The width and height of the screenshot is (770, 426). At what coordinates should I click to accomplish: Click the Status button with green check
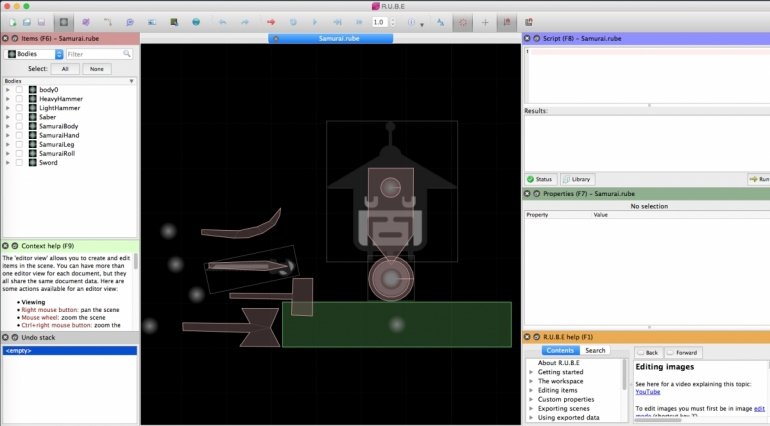[x=540, y=179]
